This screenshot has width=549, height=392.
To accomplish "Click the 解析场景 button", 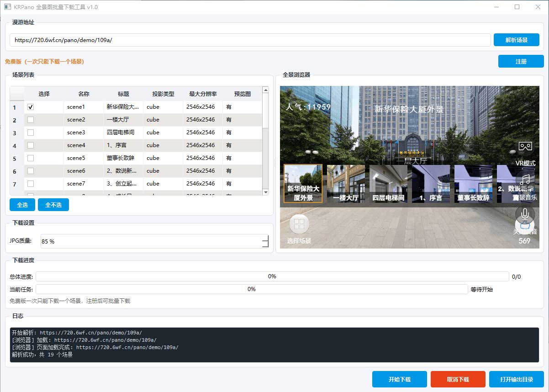I will (517, 40).
